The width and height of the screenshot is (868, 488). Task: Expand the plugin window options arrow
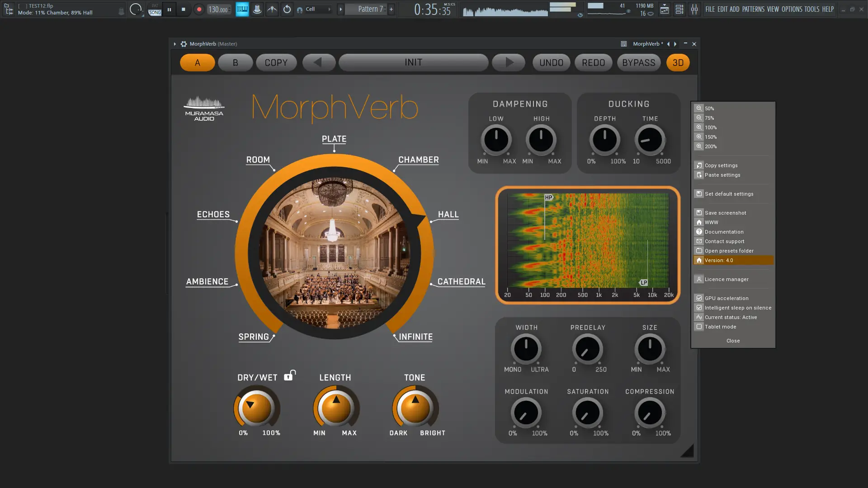tap(175, 44)
